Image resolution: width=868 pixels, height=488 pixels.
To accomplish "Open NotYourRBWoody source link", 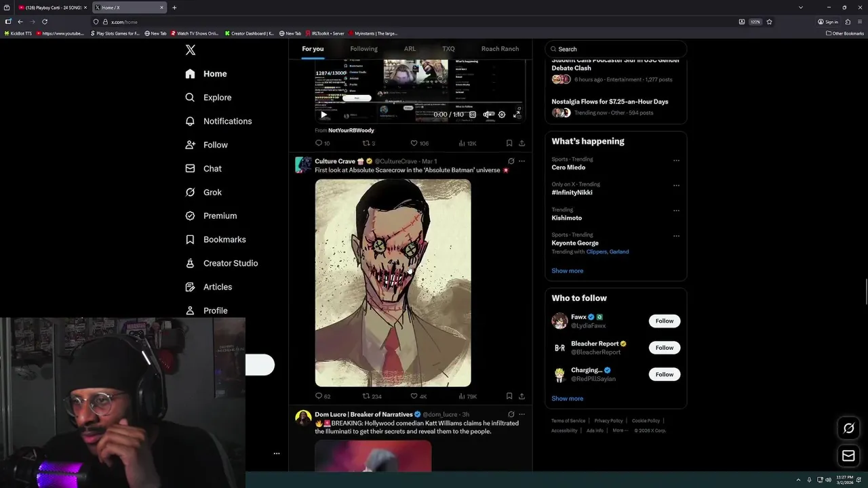I will click(x=351, y=130).
